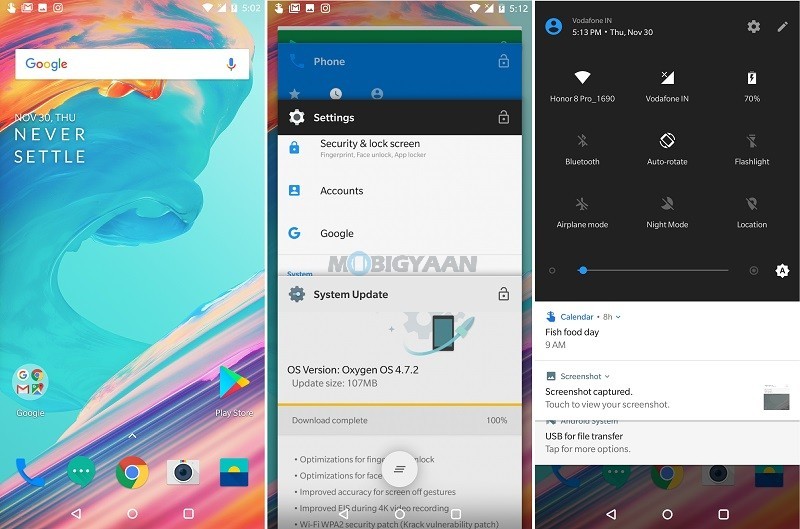This screenshot has width=800, height=529.
Task: Open the Phone app's favorites star tab
Action: 294,93
